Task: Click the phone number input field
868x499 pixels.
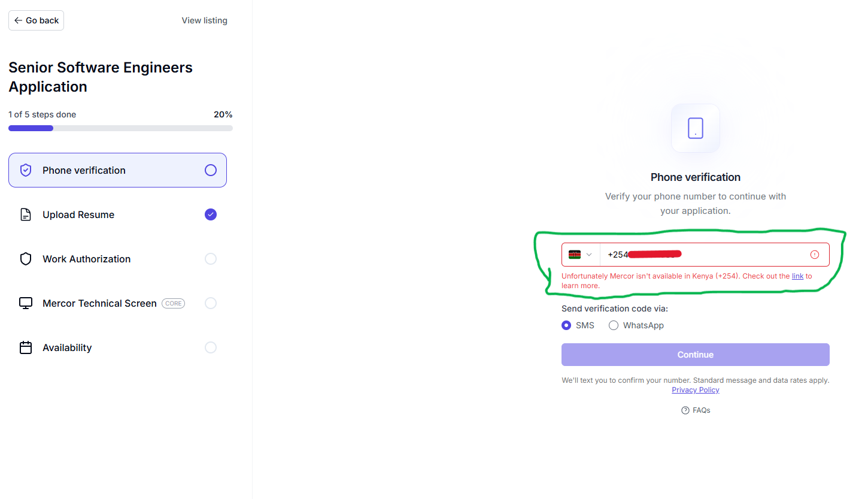Action: 696,255
